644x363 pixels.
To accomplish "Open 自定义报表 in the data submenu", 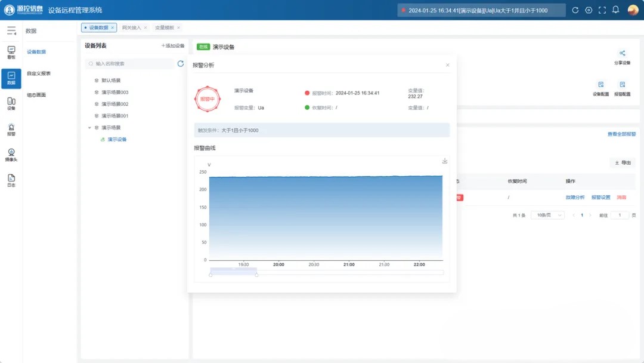I will [39, 73].
